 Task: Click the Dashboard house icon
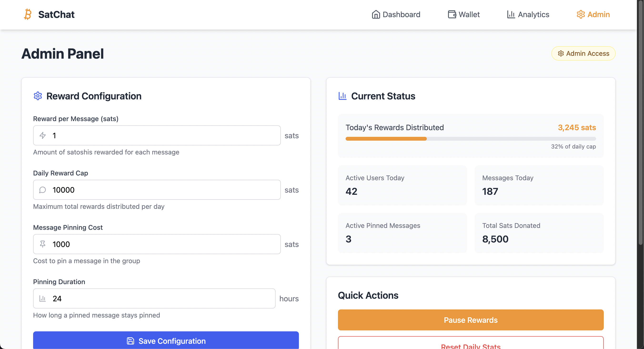coord(376,14)
